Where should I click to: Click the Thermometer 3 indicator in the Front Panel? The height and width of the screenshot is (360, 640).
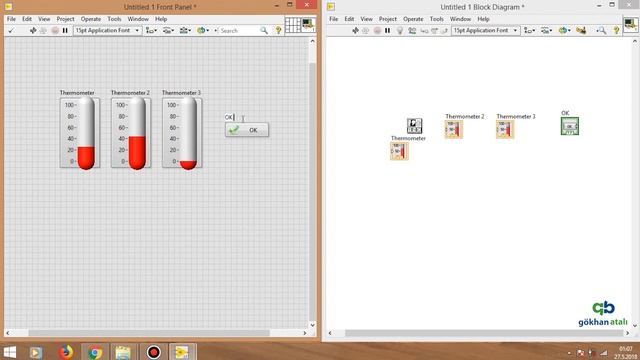[x=182, y=133]
